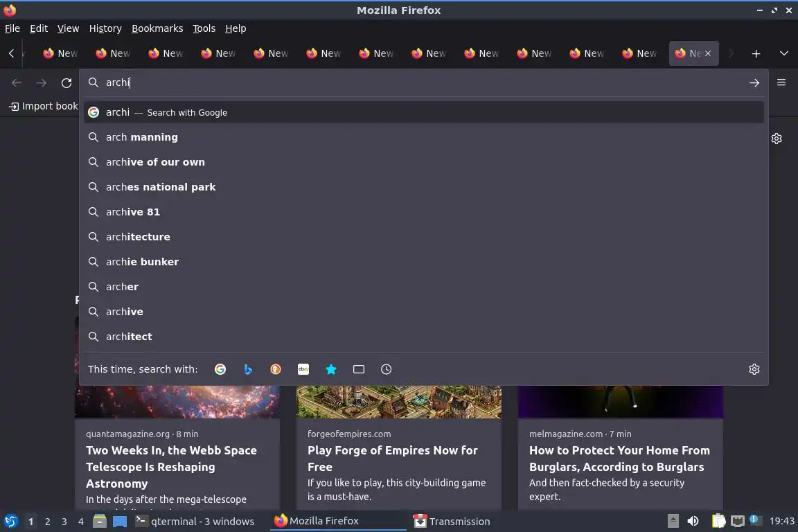Search this time with eBay icon
Screen dimensions: 798x532
303,369
